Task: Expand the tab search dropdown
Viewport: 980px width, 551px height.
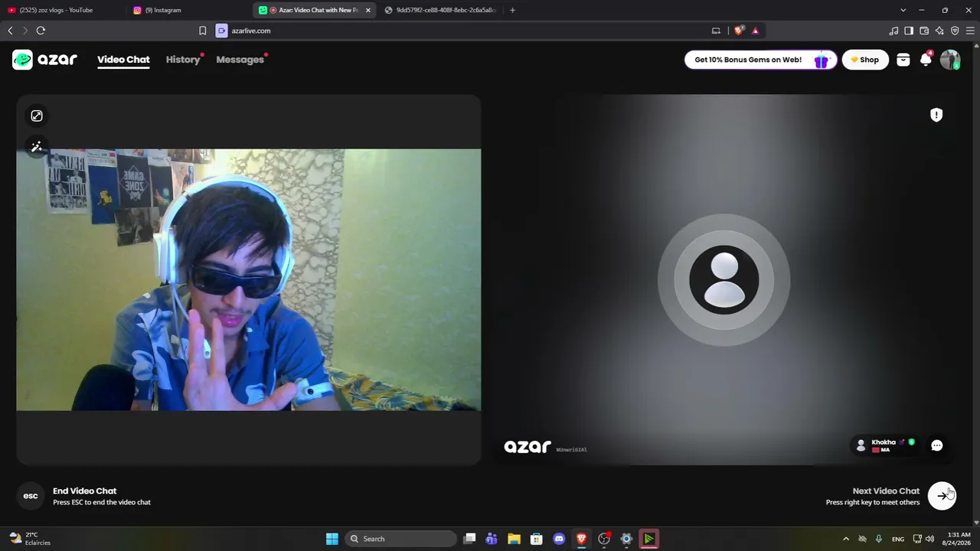Action: point(903,10)
